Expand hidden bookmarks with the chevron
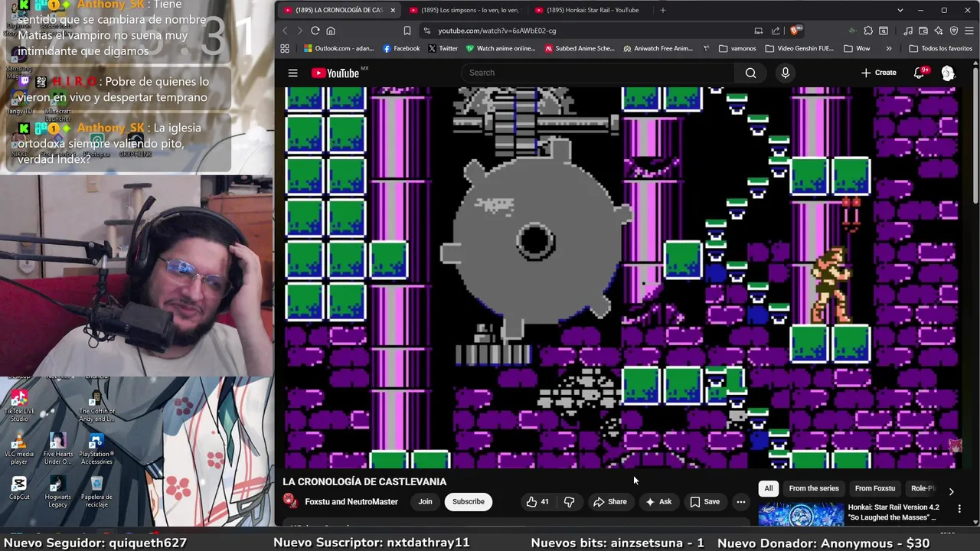 (x=888, y=48)
